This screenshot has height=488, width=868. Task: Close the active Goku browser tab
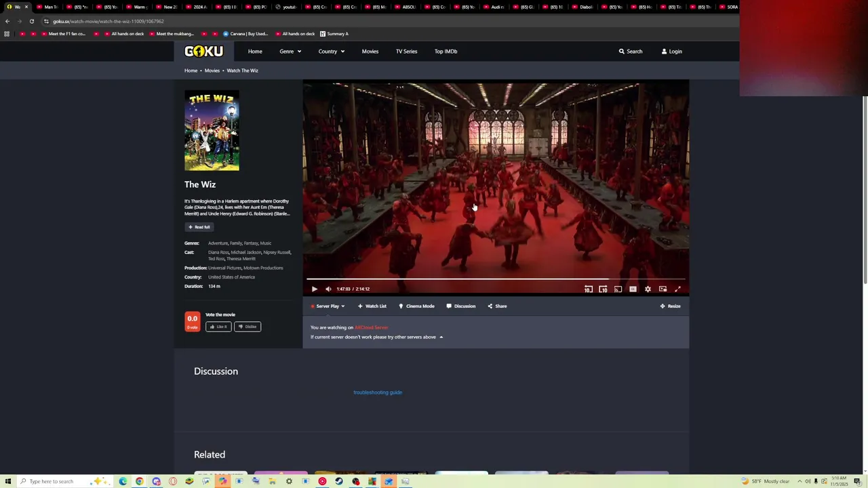[x=26, y=7]
